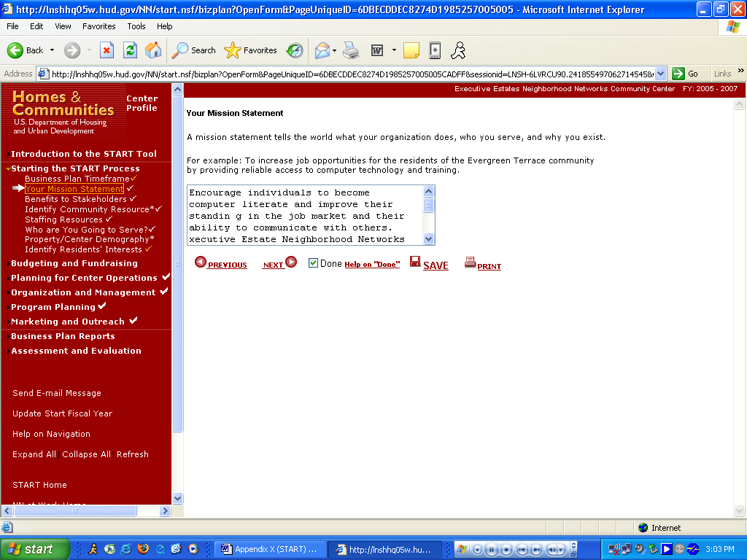Open Help on "Done" link
747x560 pixels.
[x=372, y=264]
